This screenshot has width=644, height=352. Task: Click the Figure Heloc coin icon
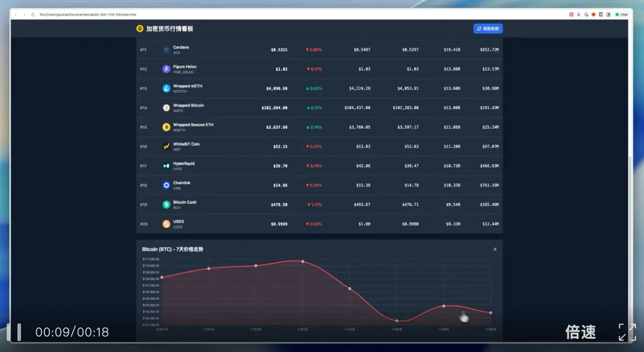(167, 69)
